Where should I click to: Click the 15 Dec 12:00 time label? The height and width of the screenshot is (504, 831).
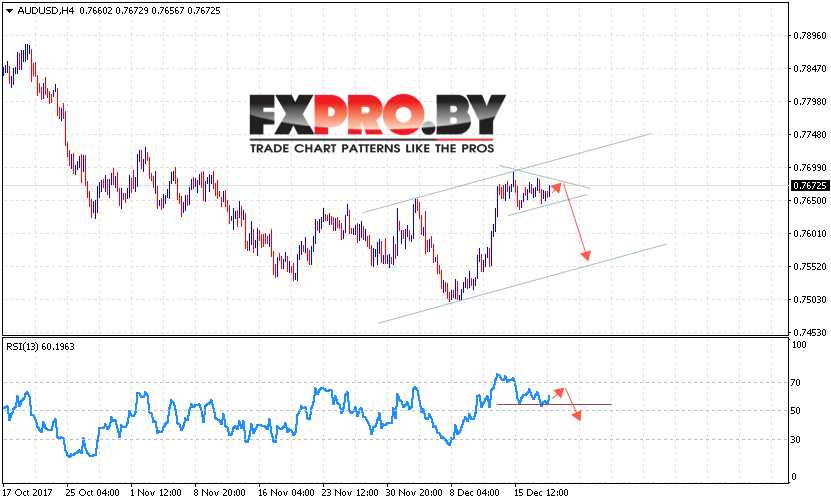(541, 493)
